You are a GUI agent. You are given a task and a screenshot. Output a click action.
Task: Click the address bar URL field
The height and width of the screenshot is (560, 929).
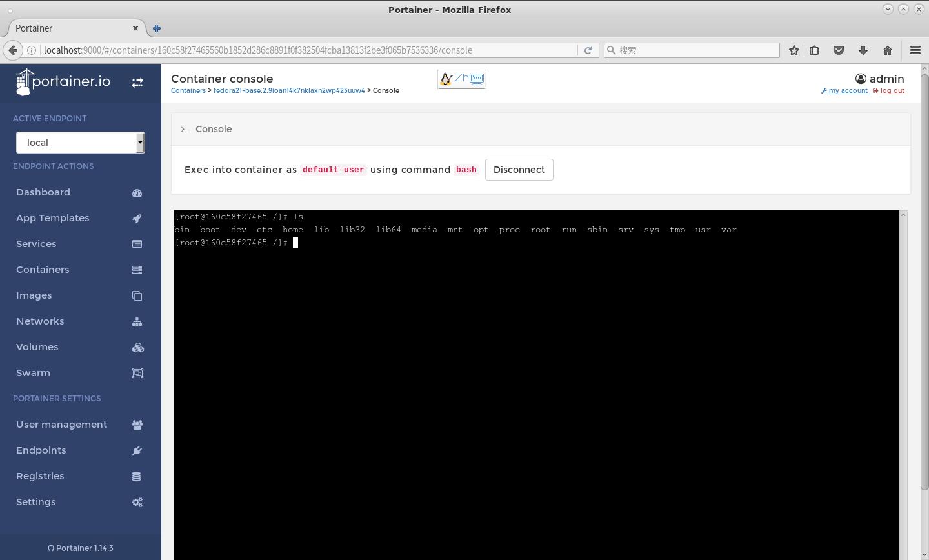[308, 50]
